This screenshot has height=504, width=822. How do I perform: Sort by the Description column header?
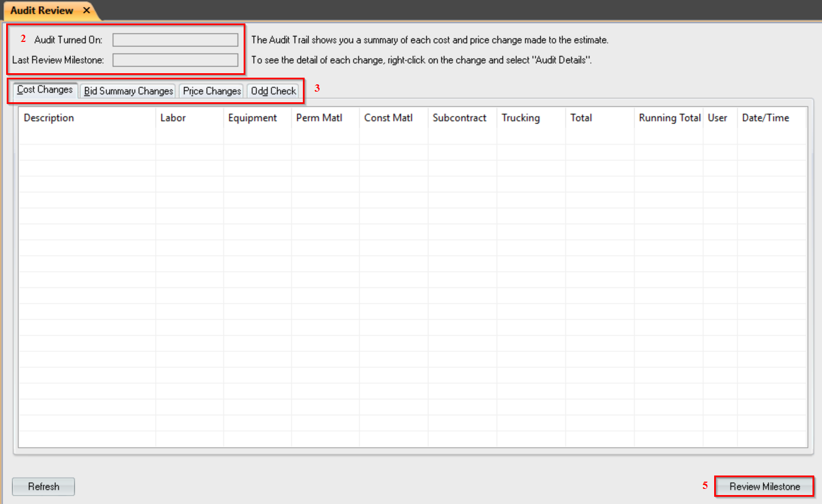point(87,118)
